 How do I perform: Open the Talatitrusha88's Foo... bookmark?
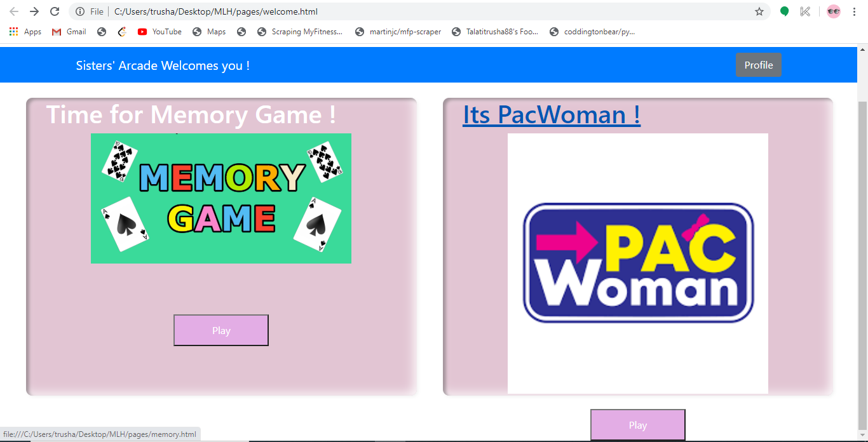click(x=495, y=32)
